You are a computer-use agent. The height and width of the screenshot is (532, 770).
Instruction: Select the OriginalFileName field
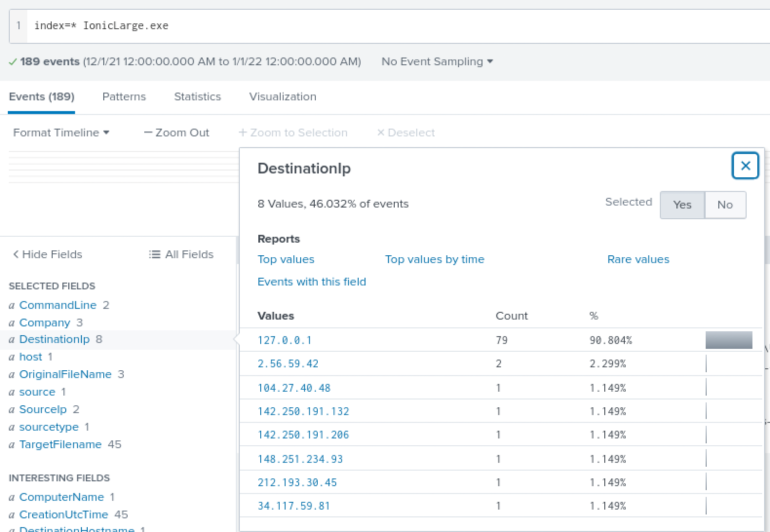tap(65, 374)
